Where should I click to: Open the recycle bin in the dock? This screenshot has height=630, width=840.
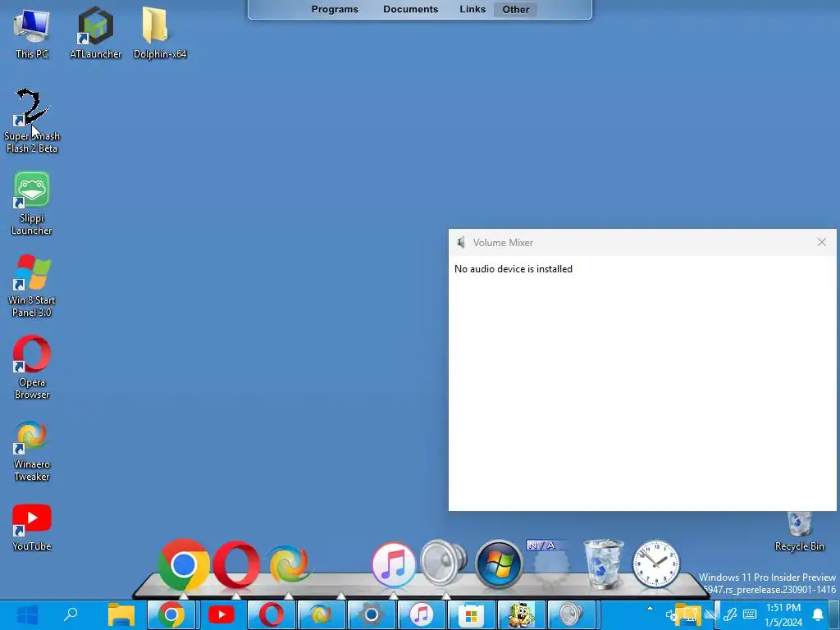click(x=604, y=564)
